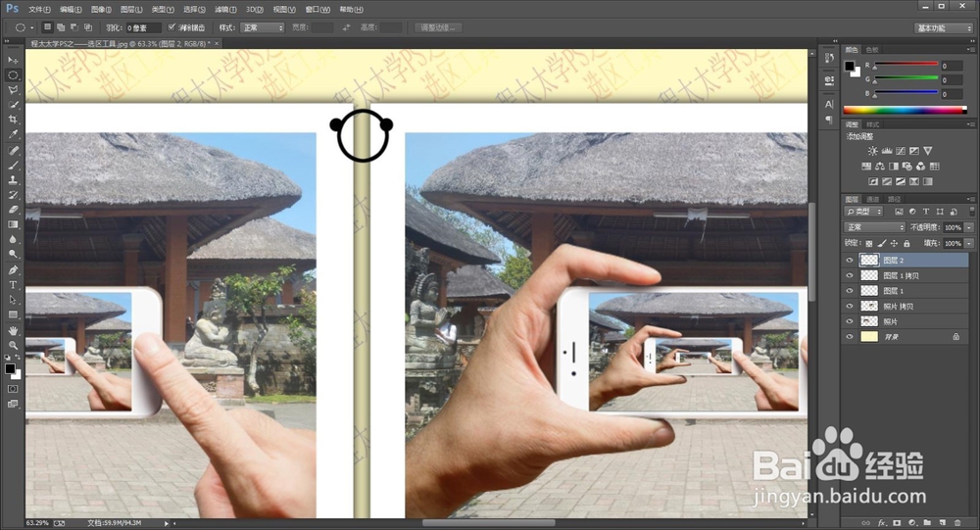Hide layer 图层 1 via eye icon
Screen dimensions: 980x530
[x=850, y=291]
